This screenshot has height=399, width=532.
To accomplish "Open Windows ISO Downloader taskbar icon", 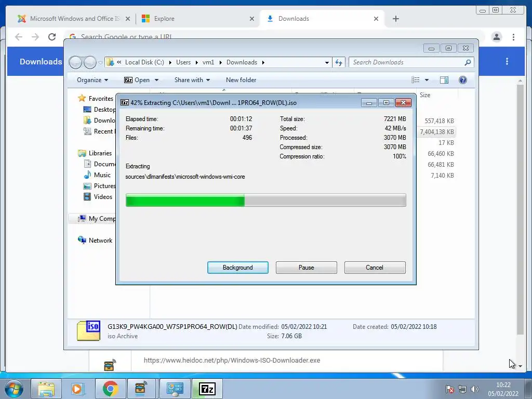I will [141, 389].
